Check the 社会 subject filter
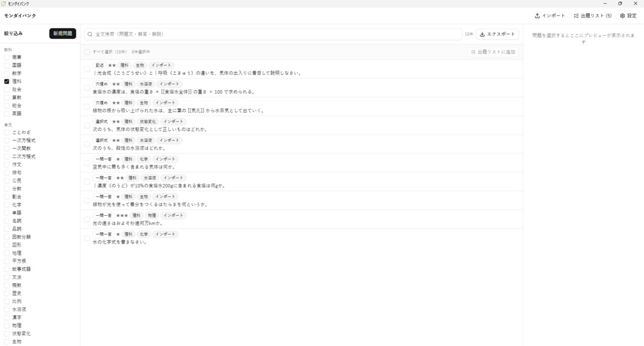The image size is (644, 346). click(6, 89)
